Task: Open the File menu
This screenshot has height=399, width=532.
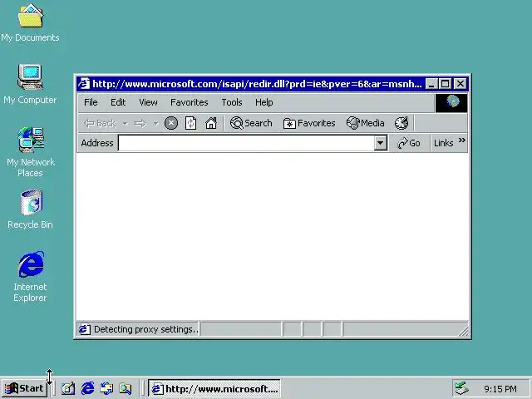Action: pyautogui.click(x=91, y=102)
